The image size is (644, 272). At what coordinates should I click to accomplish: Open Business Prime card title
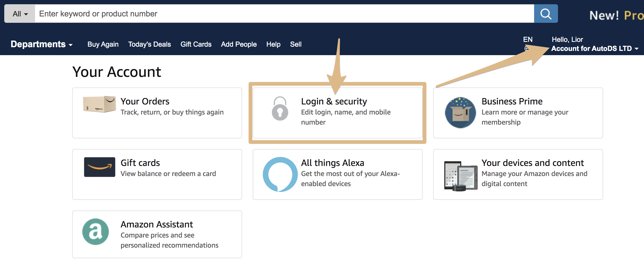tap(512, 101)
